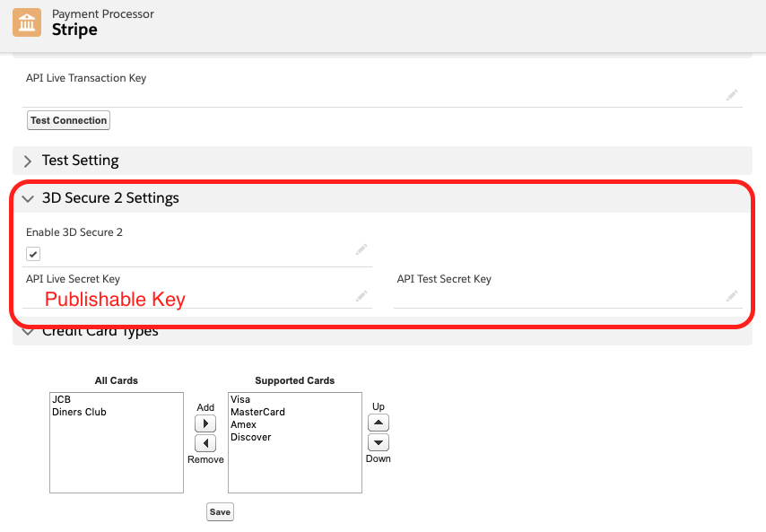The height and width of the screenshot is (532, 766).
Task: Move selected card Down arrow
Action: [379, 442]
